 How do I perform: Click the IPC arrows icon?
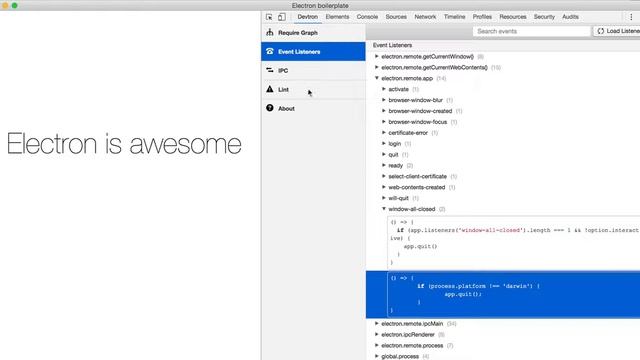[270, 70]
